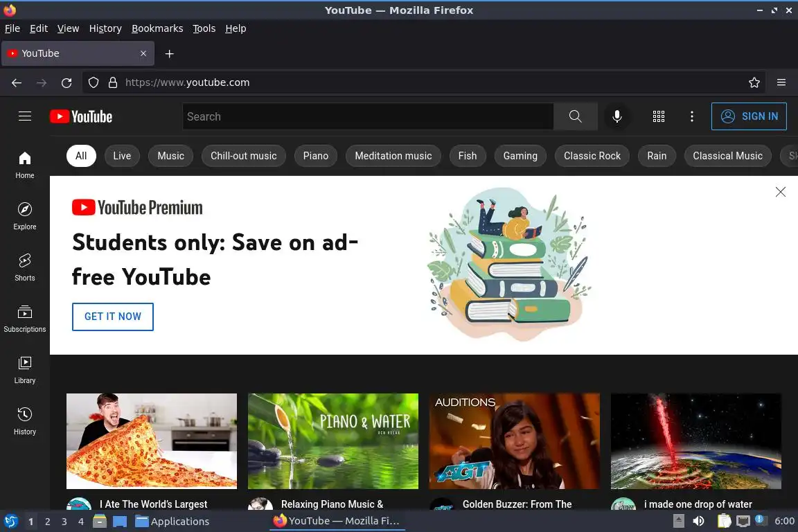
Task: Open 'I Ate The World's Largest' title
Action: pos(153,504)
